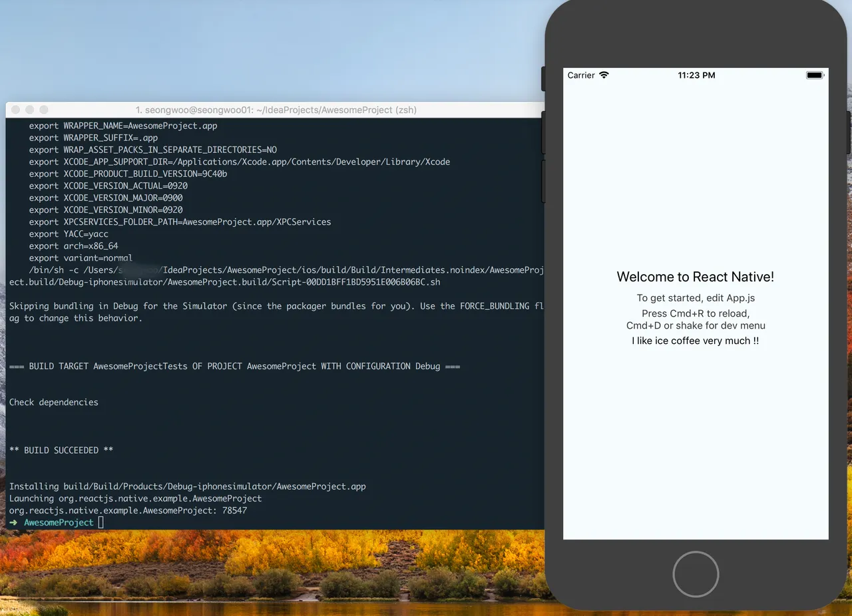Click the AwesomeProject prompt directory name
Screen dimensions: 852x616
(x=59, y=523)
